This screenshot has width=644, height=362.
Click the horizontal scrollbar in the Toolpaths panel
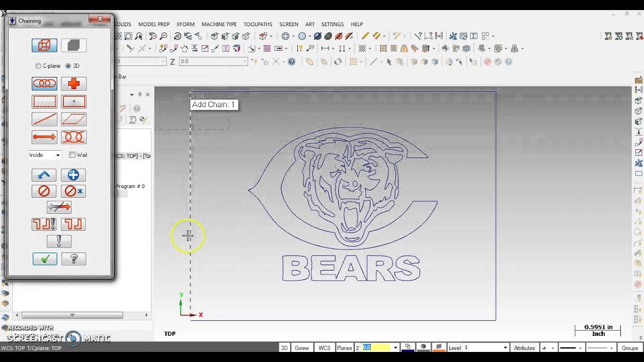72,315
